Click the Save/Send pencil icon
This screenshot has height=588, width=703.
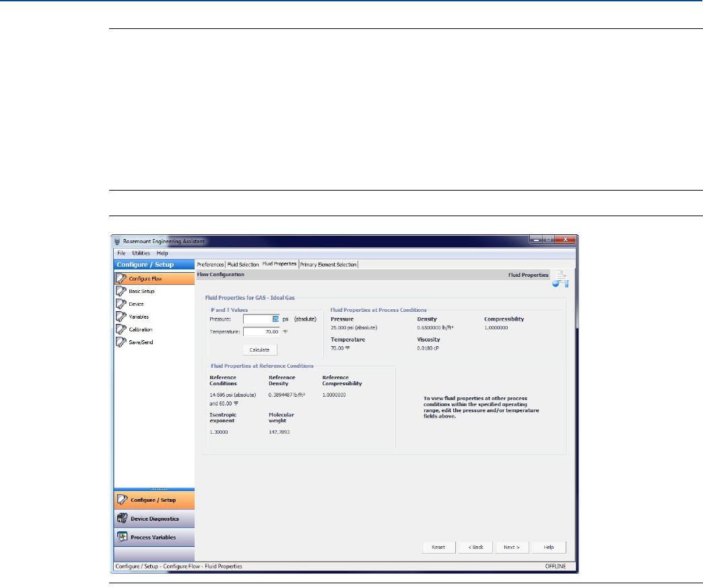tap(121, 342)
